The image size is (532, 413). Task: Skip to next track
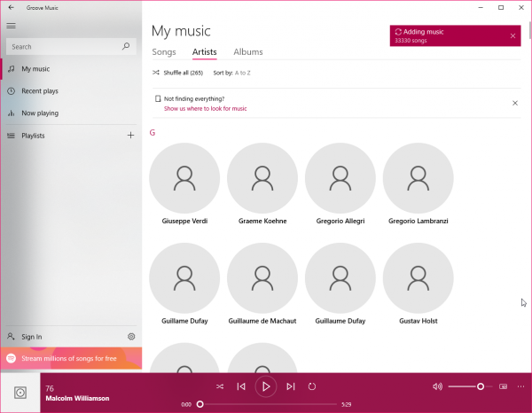(291, 386)
